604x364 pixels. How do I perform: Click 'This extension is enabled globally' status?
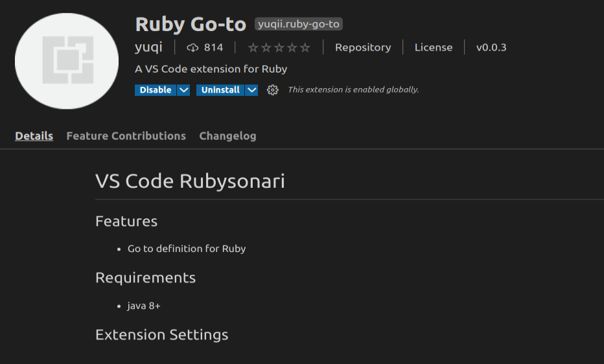tap(353, 89)
